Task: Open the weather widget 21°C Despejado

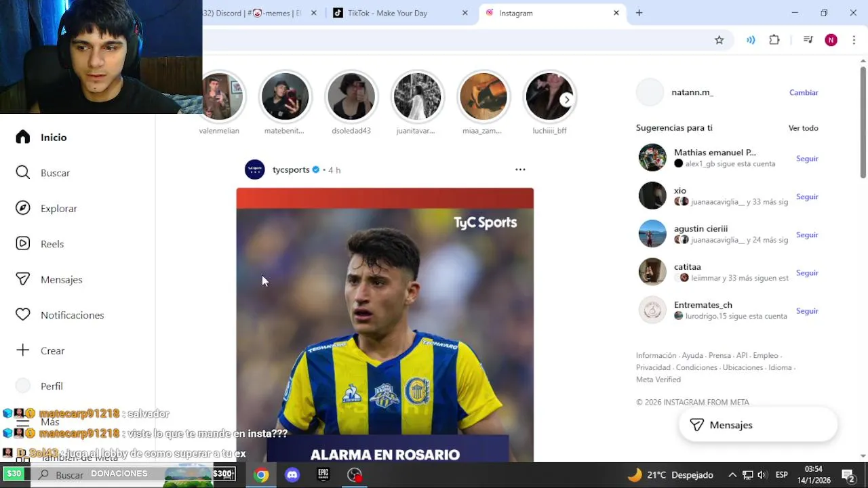Action: [x=671, y=475]
